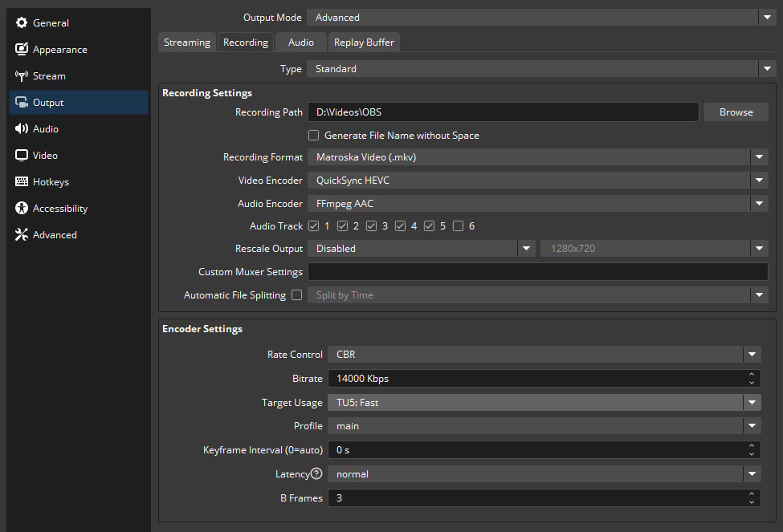Select Hotkeys label in sidebar
The height and width of the screenshot is (532, 783).
(x=51, y=181)
